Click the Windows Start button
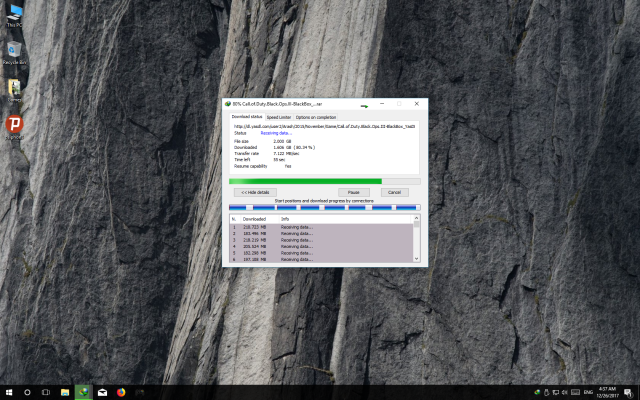The image size is (640, 400). tap(9, 391)
